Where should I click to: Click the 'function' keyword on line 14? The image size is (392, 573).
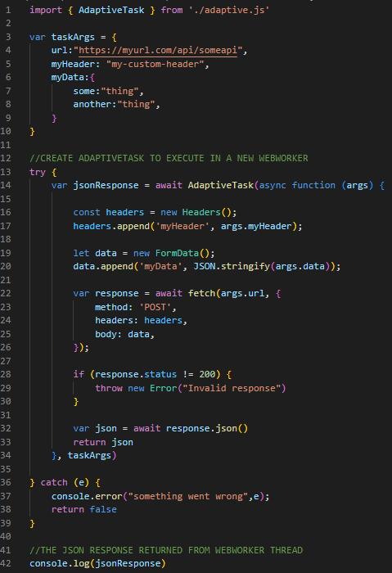coord(313,185)
